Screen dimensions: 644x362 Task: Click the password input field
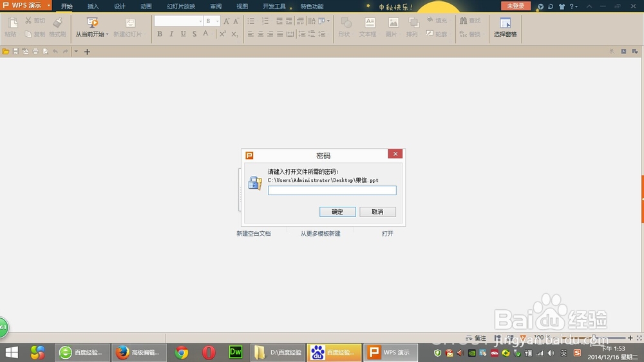(x=332, y=190)
